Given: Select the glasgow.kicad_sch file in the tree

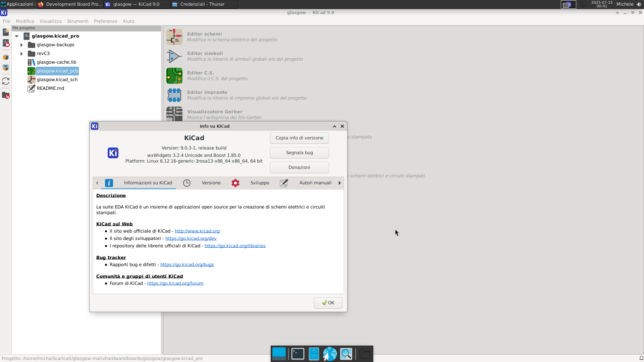Looking at the screenshot, I should (57, 80).
